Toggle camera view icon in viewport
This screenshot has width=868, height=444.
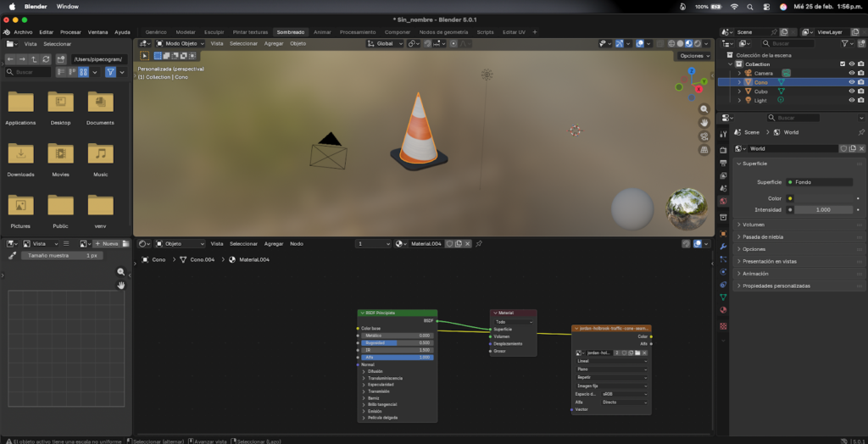click(x=704, y=136)
